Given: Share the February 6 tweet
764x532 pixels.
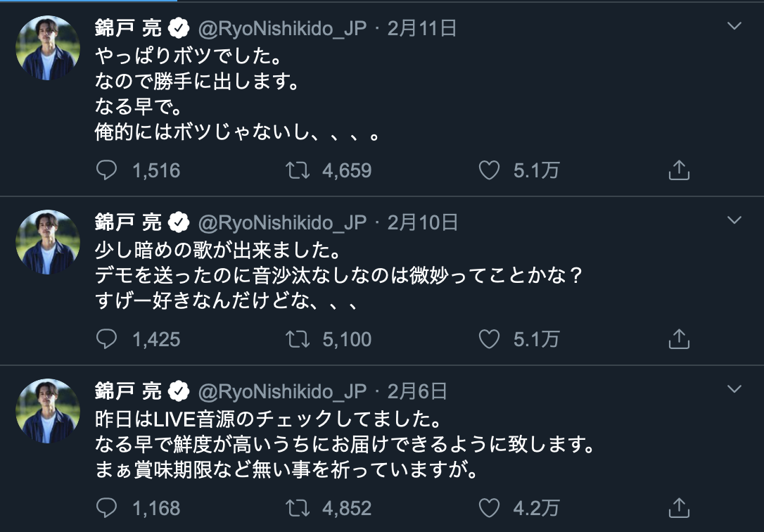Looking at the screenshot, I should click(678, 507).
